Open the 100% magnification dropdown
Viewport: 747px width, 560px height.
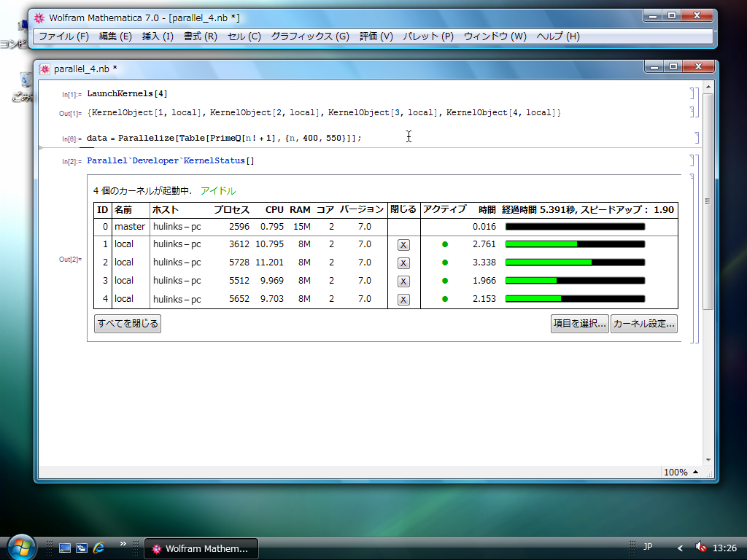682,472
